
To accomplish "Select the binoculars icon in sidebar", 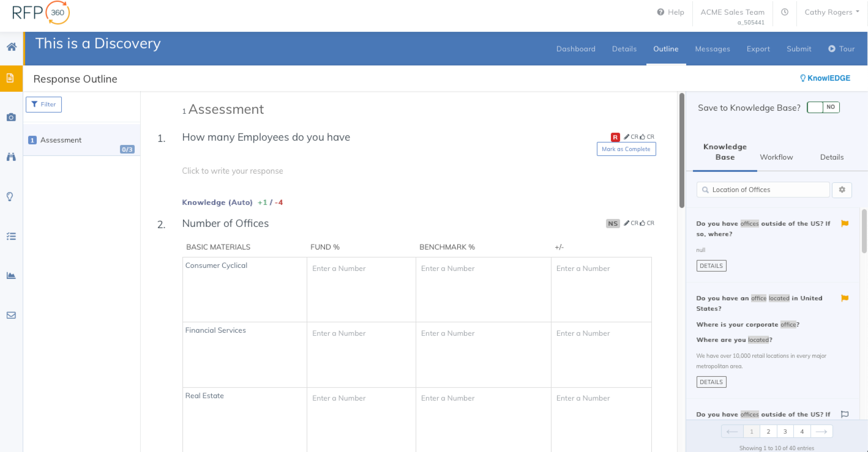I will pyautogui.click(x=11, y=157).
